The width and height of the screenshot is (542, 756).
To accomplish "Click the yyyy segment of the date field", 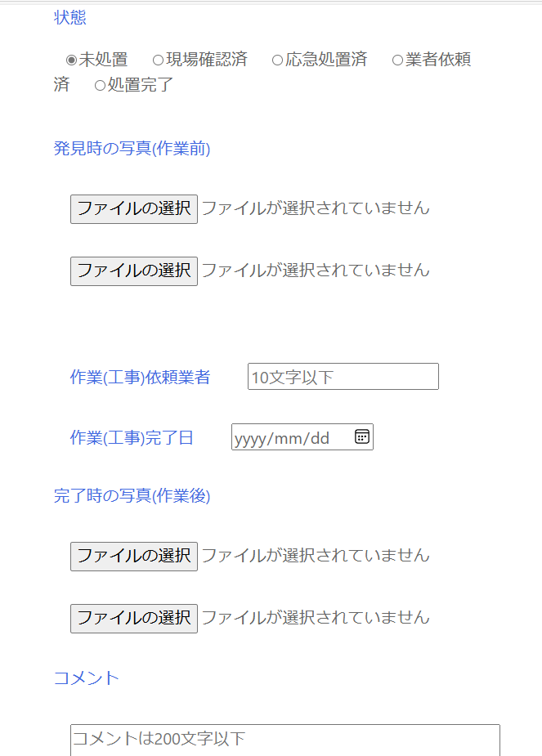I will click(x=250, y=439).
